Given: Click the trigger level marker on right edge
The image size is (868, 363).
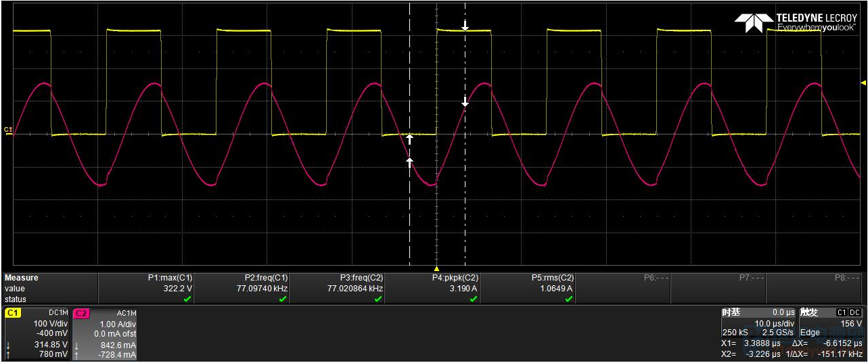Looking at the screenshot, I should click(863, 82).
